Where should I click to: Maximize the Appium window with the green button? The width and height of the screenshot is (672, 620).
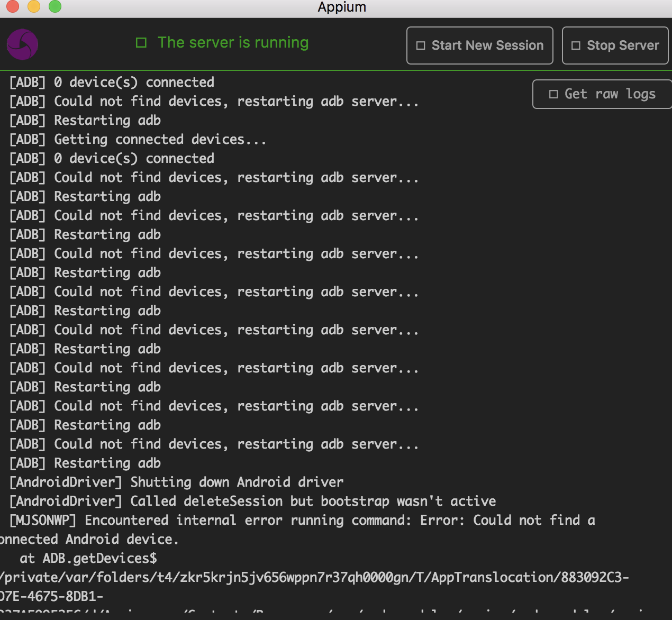pyautogui.click(x=55, y=6)
